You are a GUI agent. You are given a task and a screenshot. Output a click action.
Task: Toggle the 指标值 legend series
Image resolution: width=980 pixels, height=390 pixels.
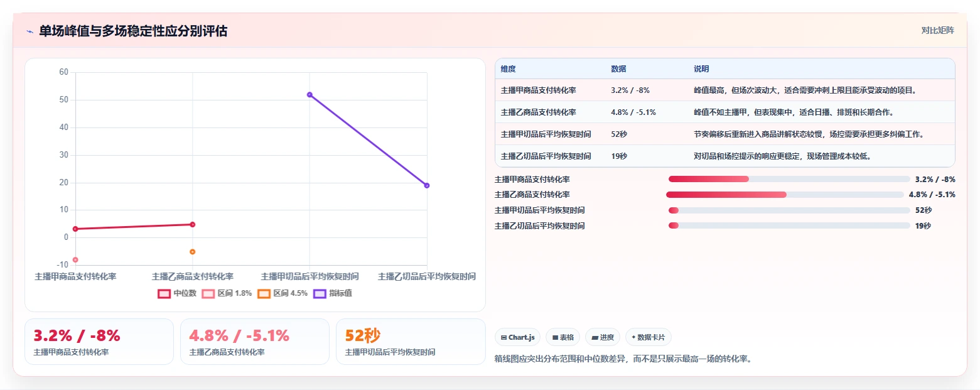333,293
